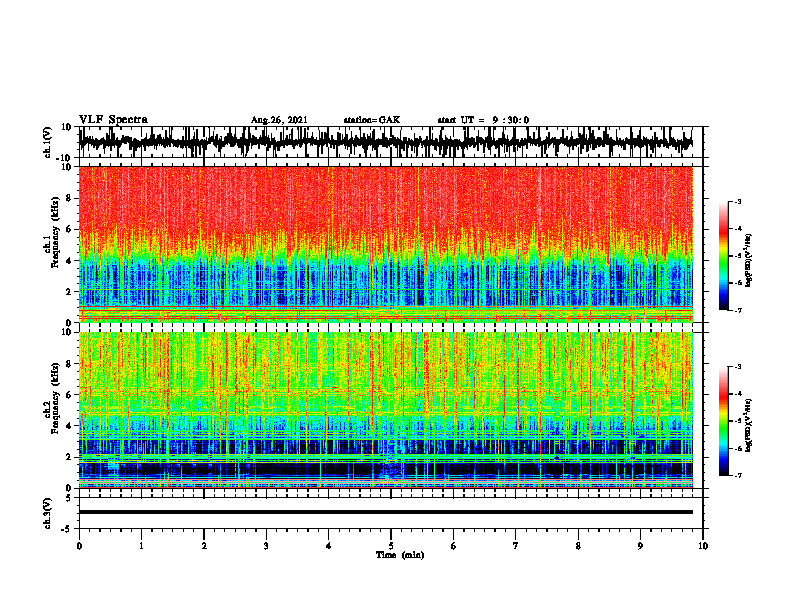The width and height of the screenshot is (792, 612).
Task: Click the "start UT = 9:30:0" header text
Action: 483,120
